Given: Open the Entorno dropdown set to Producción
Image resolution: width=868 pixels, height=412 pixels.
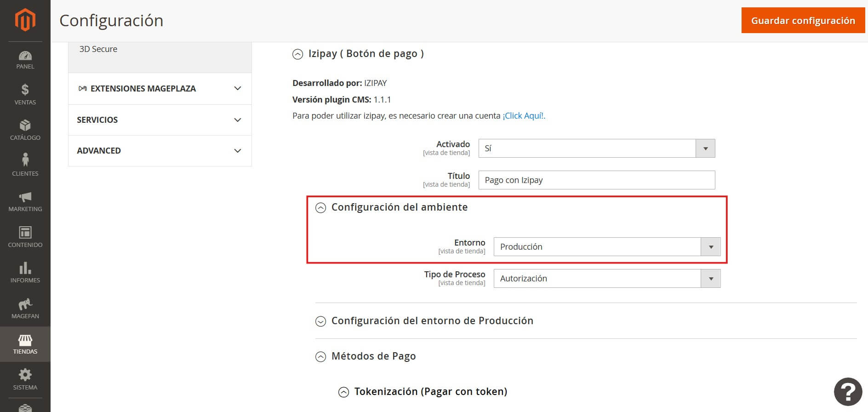Looking at the screenshot, I should click(606, 247).
